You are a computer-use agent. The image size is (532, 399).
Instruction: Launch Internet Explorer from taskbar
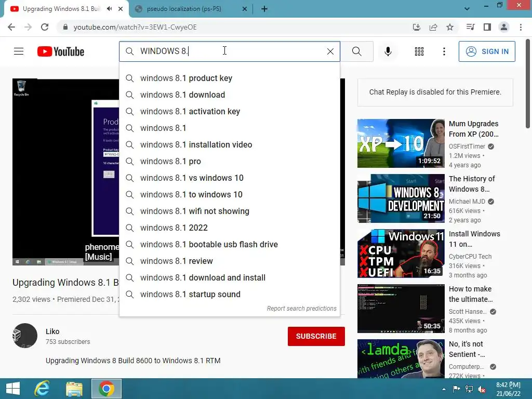coord(42,389)
